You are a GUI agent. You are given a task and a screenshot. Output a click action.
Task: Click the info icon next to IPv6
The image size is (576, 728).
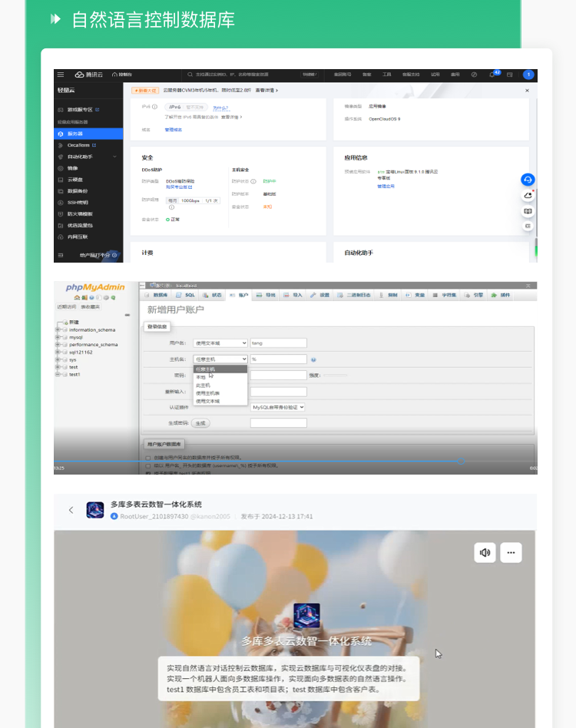coord(154,107)
